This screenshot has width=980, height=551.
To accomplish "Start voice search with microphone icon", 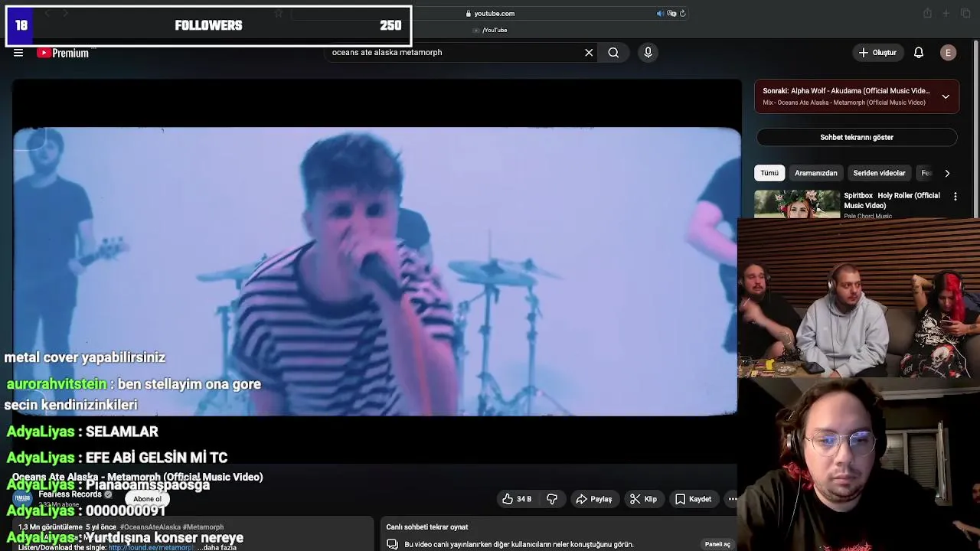I will 648,53.
